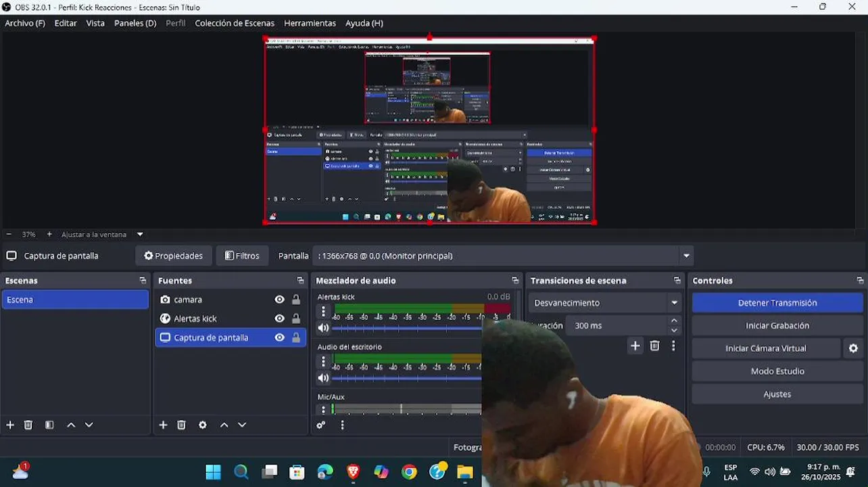
Task: Hide the camara source
Action: [x=279, y=300]
